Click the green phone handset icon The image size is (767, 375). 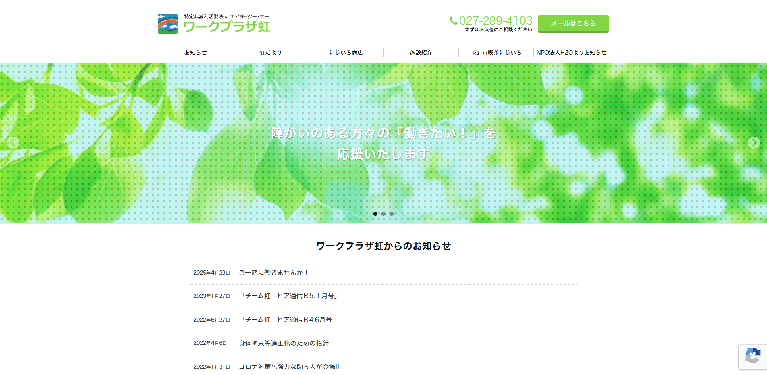click(x=453, y=21)
